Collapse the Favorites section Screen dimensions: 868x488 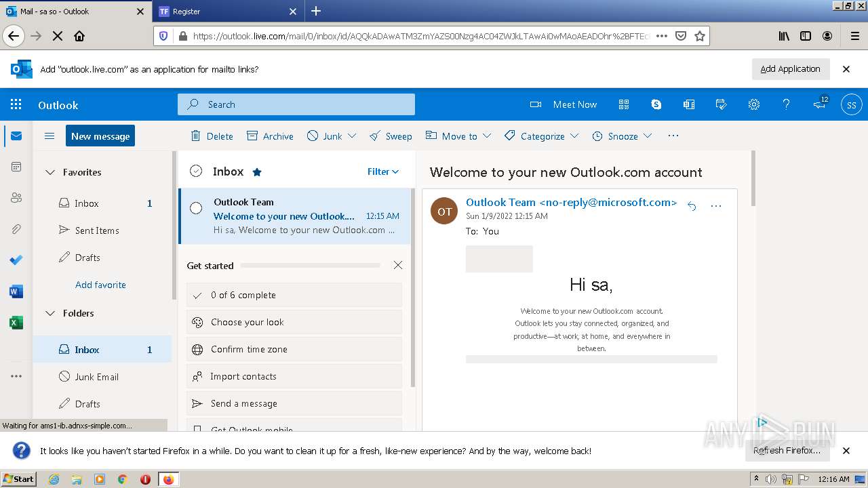(50, 172)
